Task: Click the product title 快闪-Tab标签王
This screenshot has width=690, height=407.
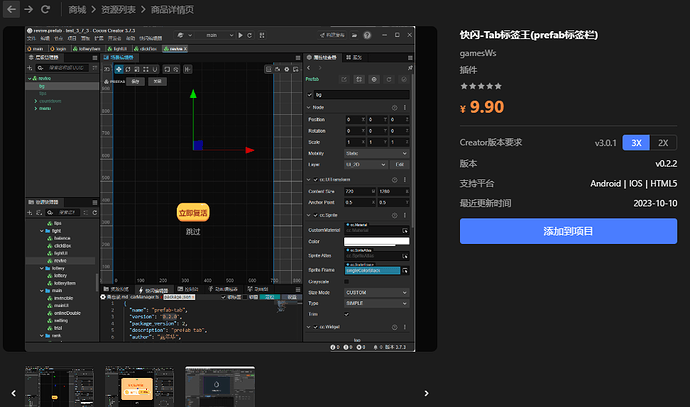Action: pyautogui.click(x=529, y=35)
